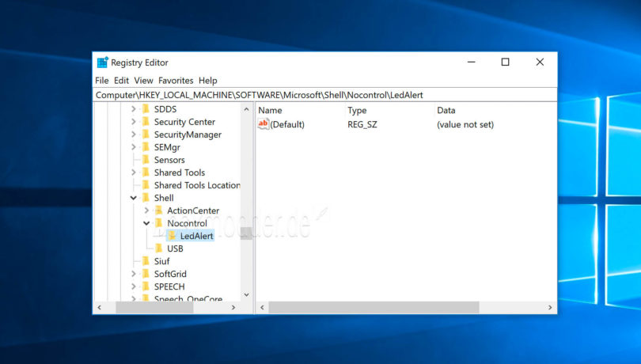Screen dimensions: 641x364
Task: Expand the SPEECH key
Action: click(x=133, y=286)
